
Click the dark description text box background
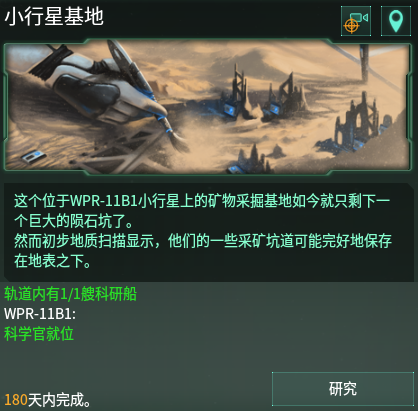coord(208,232)
